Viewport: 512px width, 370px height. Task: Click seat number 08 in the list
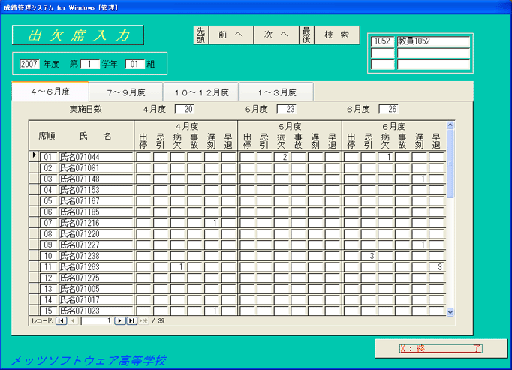click(49, 234)
